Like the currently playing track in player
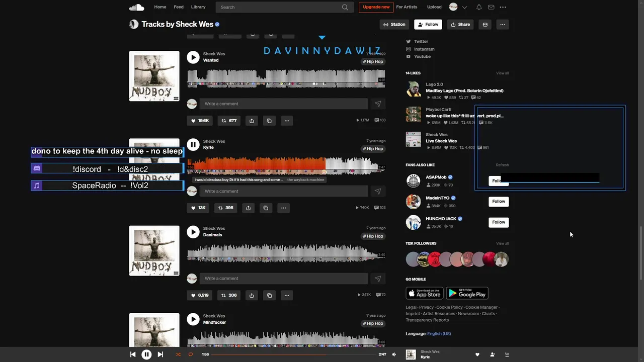This screenshot has width=644, height=362. (x=477, y=354)
